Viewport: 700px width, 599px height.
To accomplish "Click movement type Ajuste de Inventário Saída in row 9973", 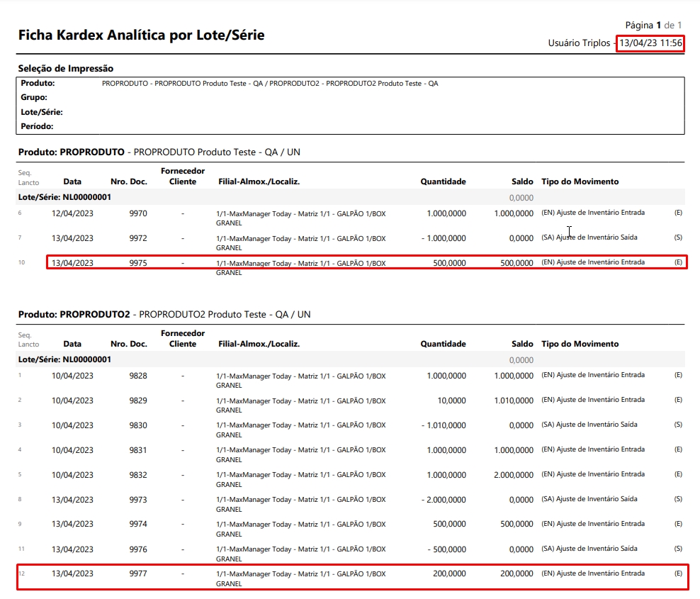I will pos(589,499).
